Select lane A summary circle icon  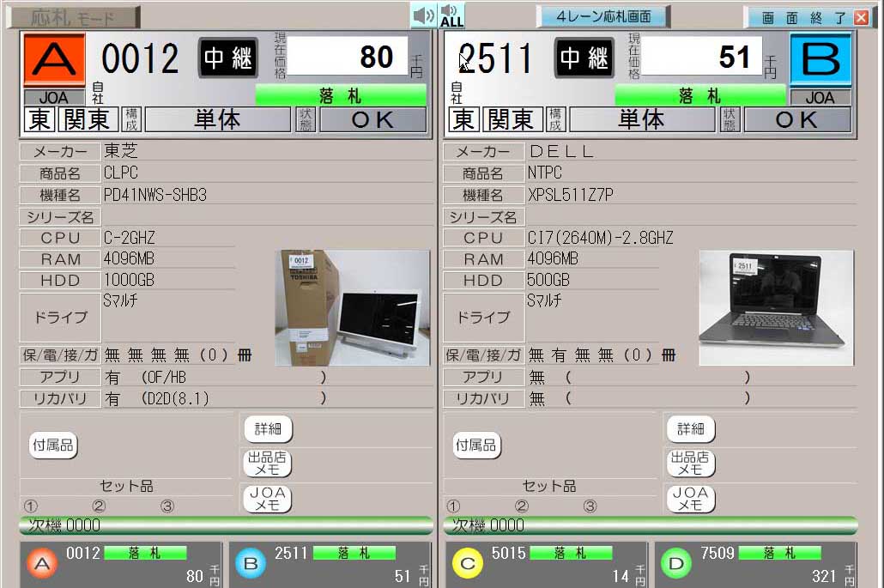point(43,563)
